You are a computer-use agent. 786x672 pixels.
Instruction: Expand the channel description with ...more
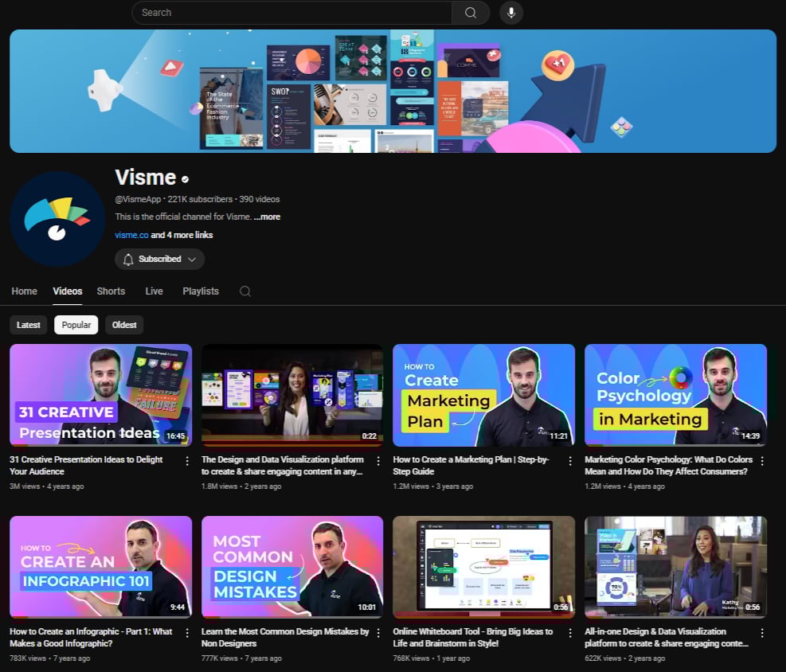click(x=267, y=217)
